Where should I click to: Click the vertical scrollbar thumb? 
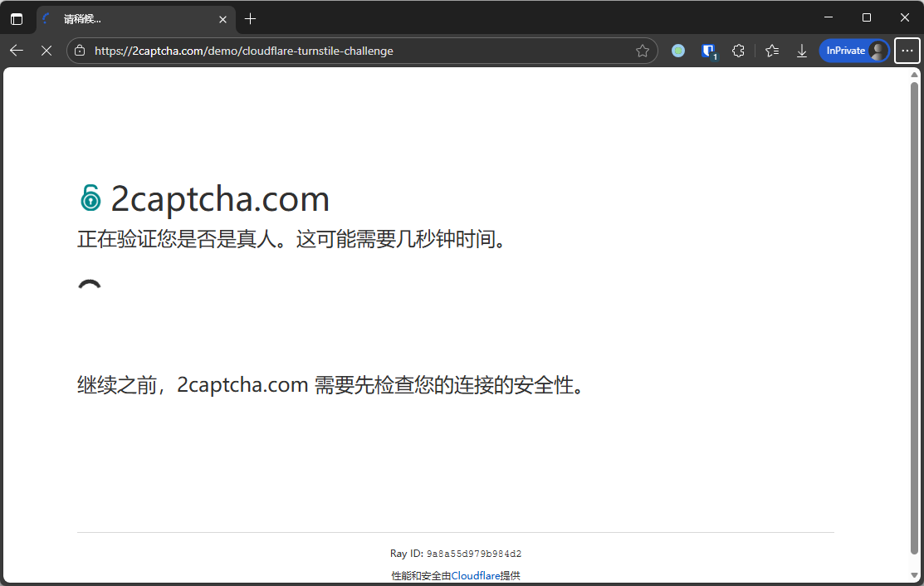[914, 315]
